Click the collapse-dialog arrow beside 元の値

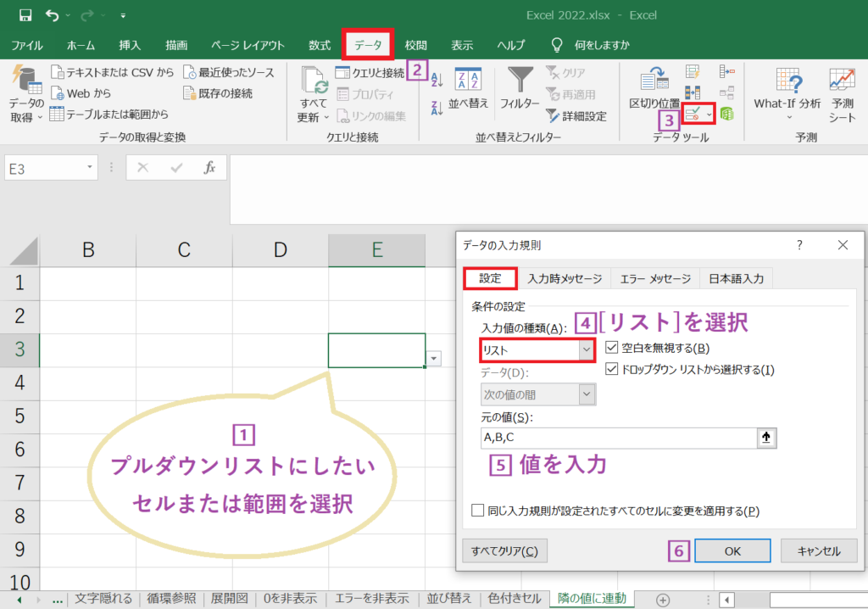(766, 438)
